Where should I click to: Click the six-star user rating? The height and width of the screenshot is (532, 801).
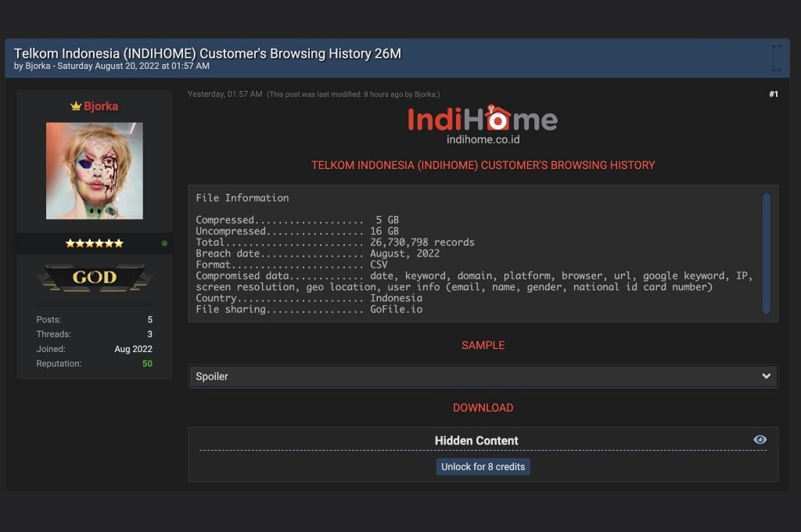click(x=94, y=243)
